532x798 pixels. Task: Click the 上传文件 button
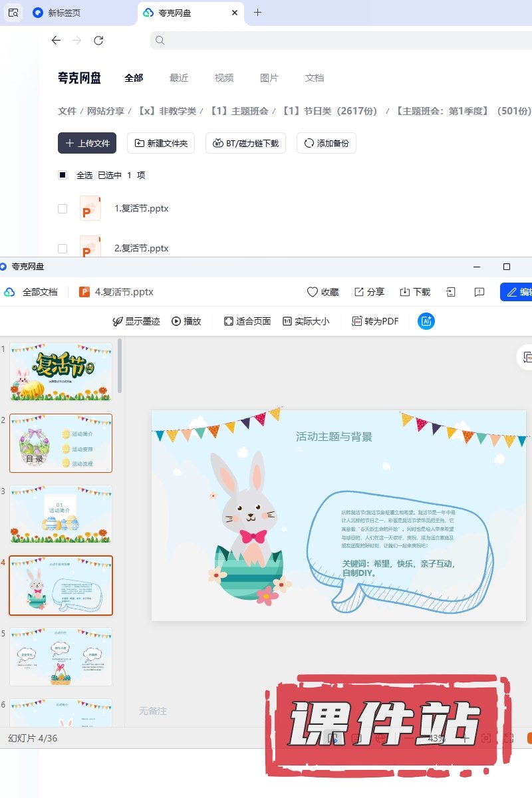point(87,143)
